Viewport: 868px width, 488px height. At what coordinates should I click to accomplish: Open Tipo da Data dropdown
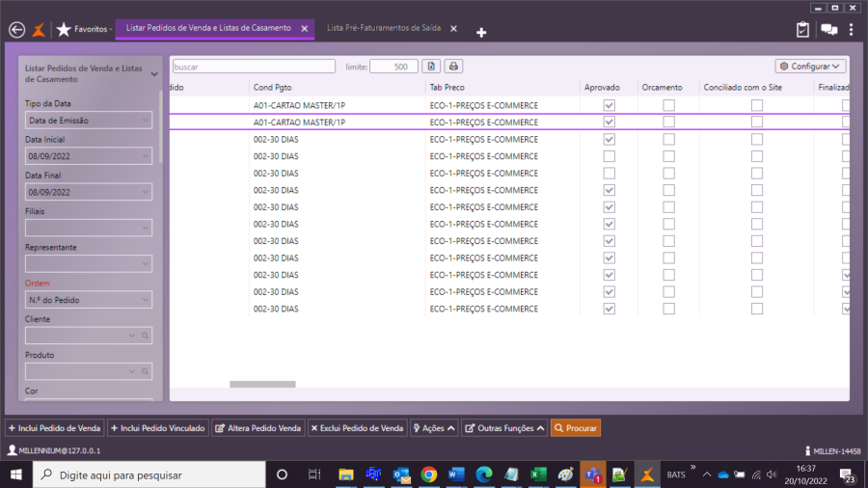click(89, 120)
